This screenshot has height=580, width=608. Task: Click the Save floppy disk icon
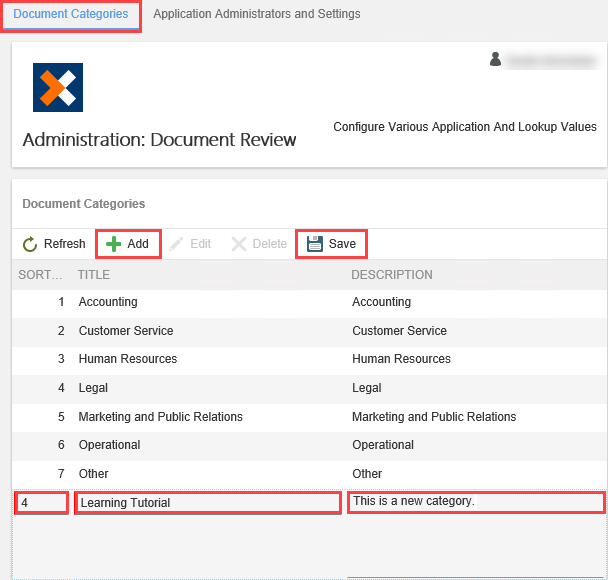[315, 244]
